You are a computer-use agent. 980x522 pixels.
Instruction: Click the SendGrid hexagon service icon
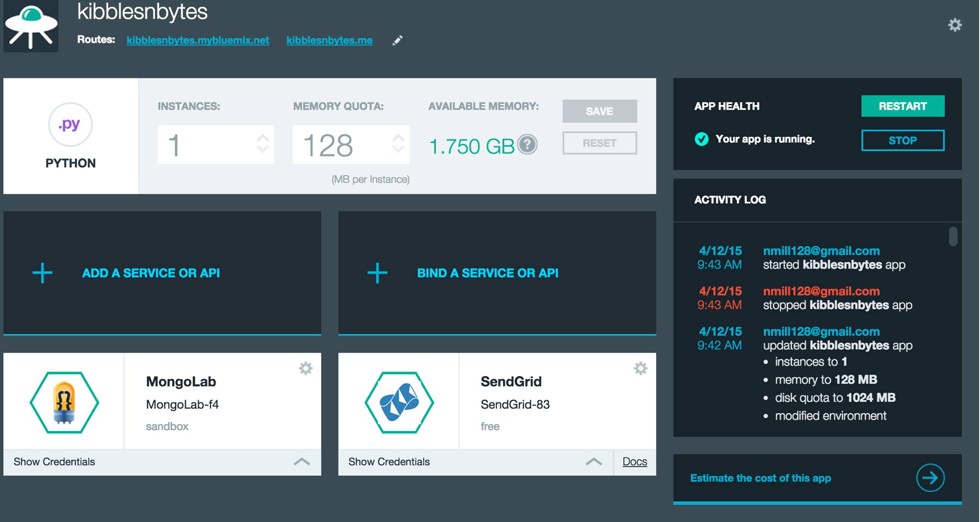(399, 402)
